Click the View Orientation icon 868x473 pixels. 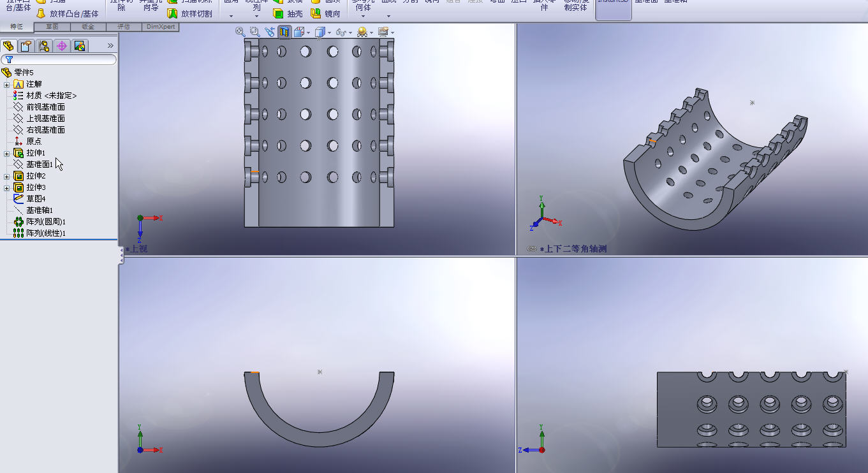click(298, 31)
